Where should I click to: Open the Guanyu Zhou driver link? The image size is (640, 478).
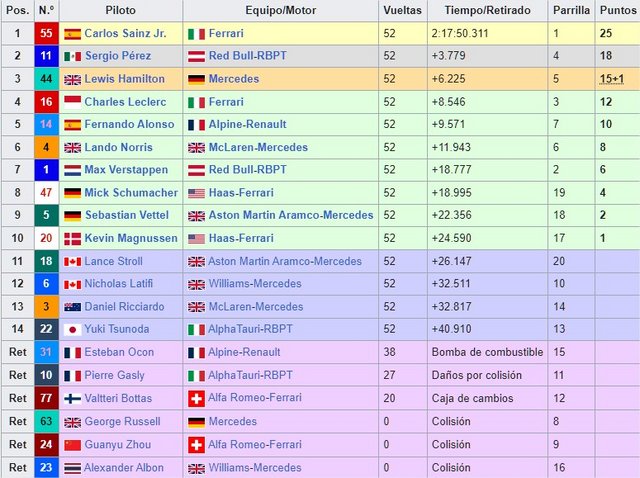(x=118, y=445)
